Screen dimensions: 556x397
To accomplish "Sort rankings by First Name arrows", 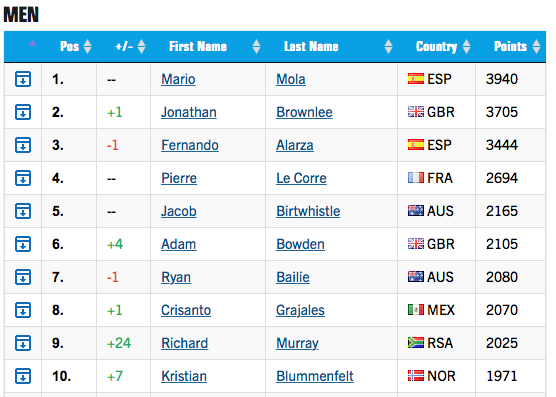I will (x=256, y=46).
